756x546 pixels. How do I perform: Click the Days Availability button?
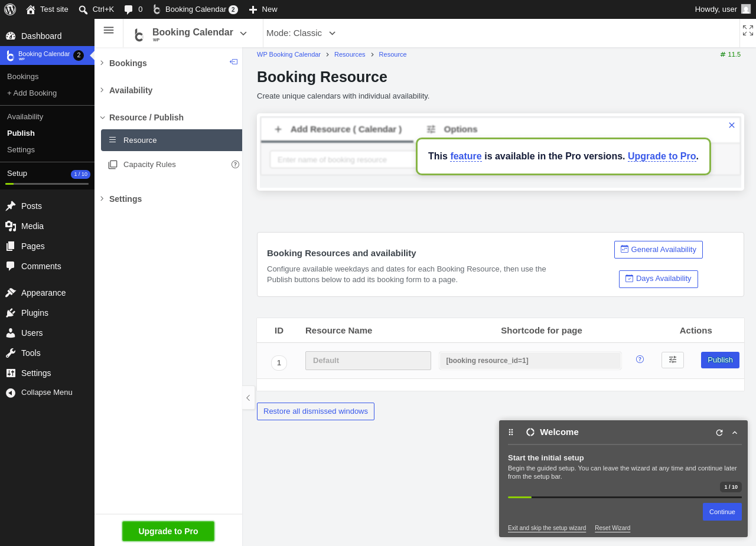[x=659, y=279]
